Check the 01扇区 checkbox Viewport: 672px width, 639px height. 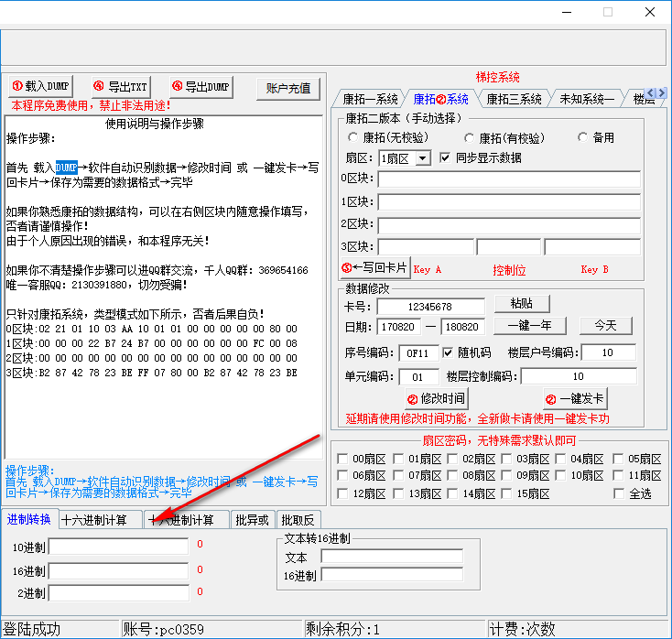pos(398,459)
